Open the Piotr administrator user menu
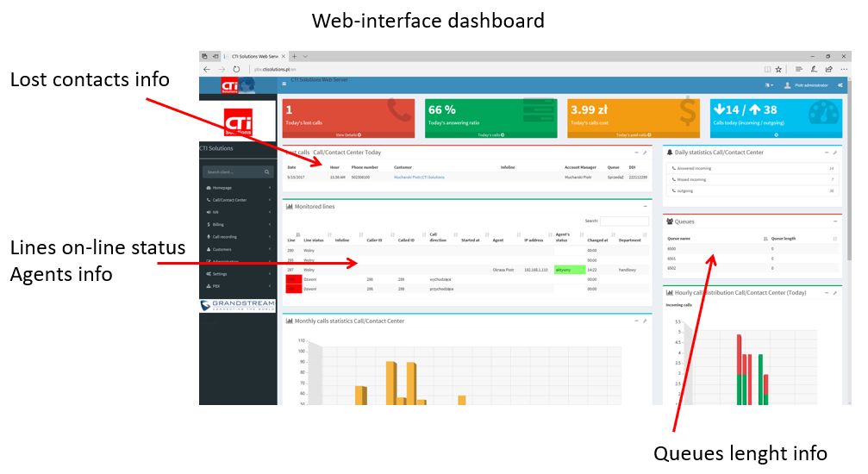 (x=806, y=85)
